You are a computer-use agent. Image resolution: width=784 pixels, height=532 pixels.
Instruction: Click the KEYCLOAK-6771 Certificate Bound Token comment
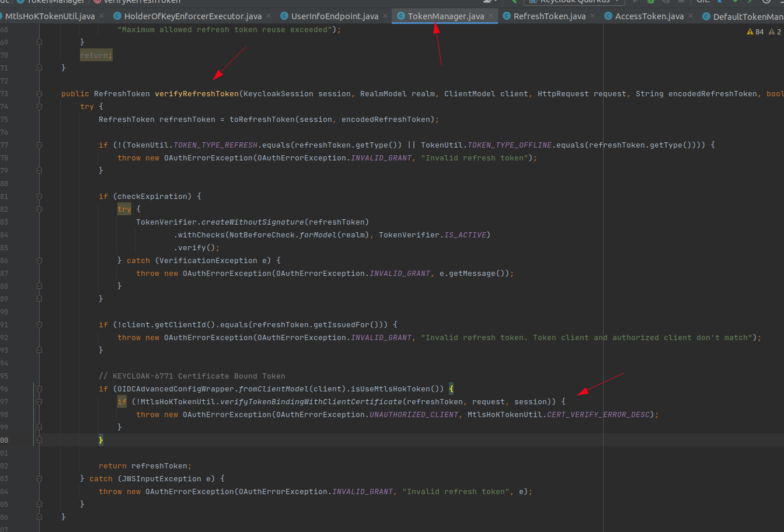click(192, 376)
